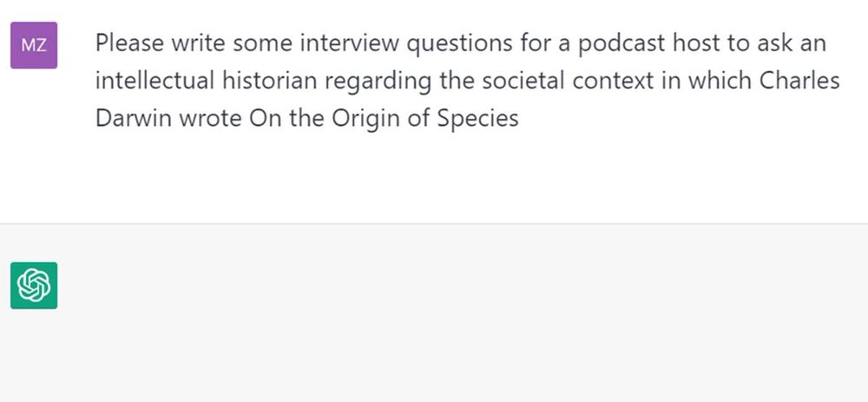This screenshot has width=868, height=402.
Task: Click the word "interview" in the first line
Action: pyautogui.click(x=349, y=43)
